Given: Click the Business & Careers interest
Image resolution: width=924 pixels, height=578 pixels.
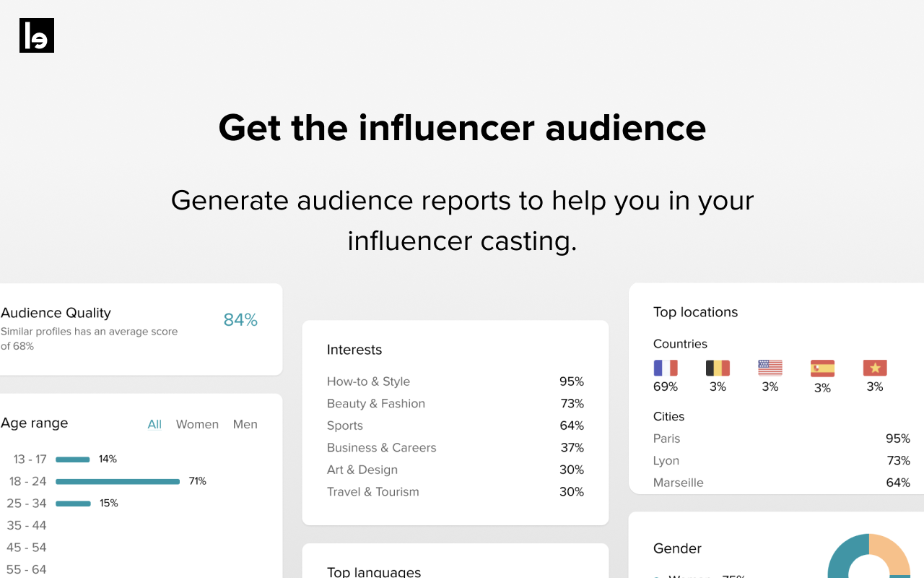Looking at the screenshot, I should [381, 447].
